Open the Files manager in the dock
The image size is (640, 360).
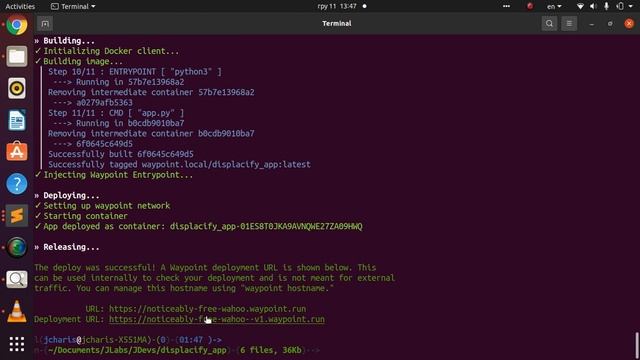click(17, 56)
